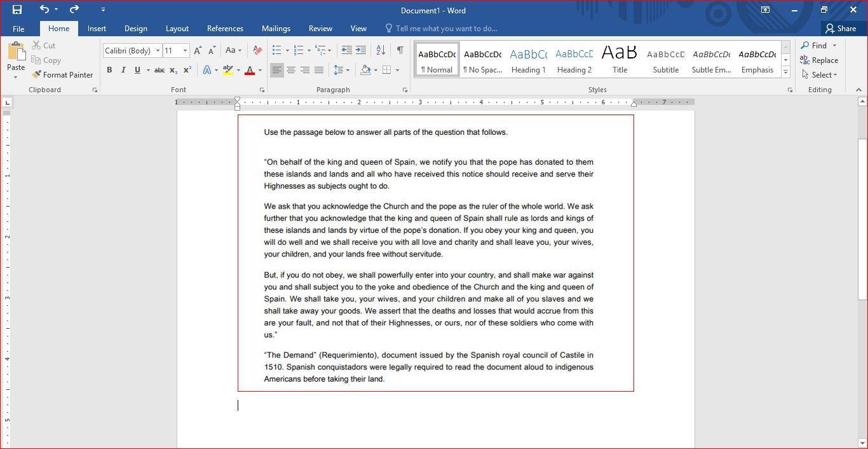Screen dimensions: 868x449
Task: Click the Replace button
Action: 820,60
